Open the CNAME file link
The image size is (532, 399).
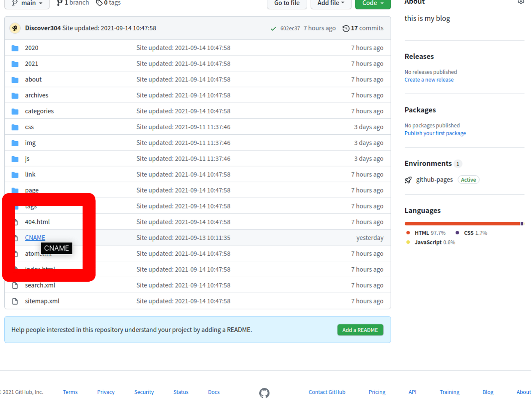click(35, 238)
